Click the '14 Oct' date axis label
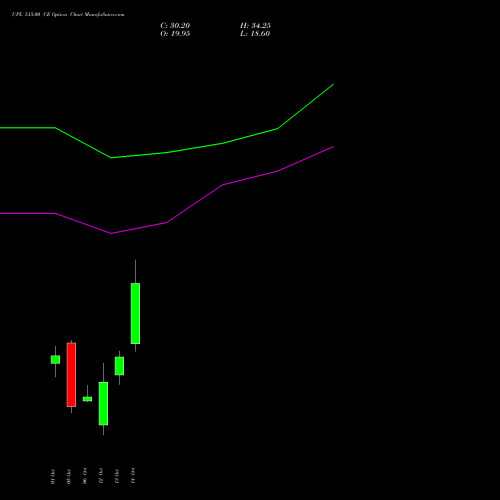Screen dimensions: 500x500 click(133, 476)
